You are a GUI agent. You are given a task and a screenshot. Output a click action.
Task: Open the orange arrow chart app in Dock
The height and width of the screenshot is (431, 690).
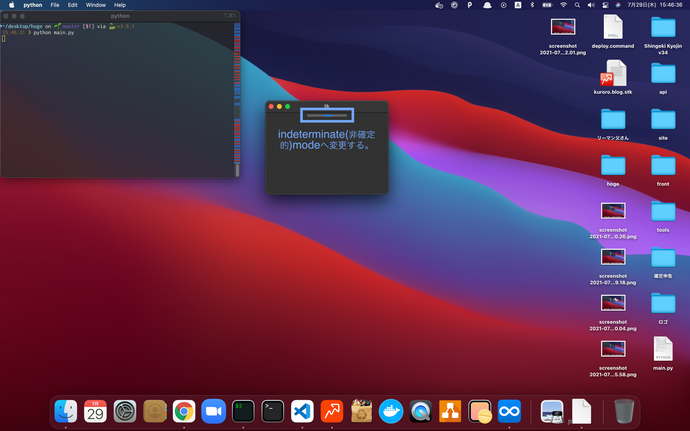pos(332,411)
